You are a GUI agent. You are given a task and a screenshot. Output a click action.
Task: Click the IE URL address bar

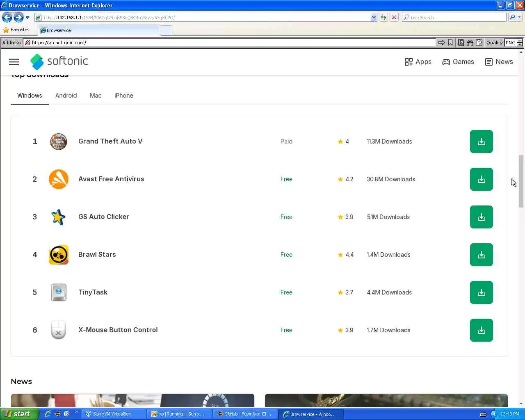pos(203,18)
